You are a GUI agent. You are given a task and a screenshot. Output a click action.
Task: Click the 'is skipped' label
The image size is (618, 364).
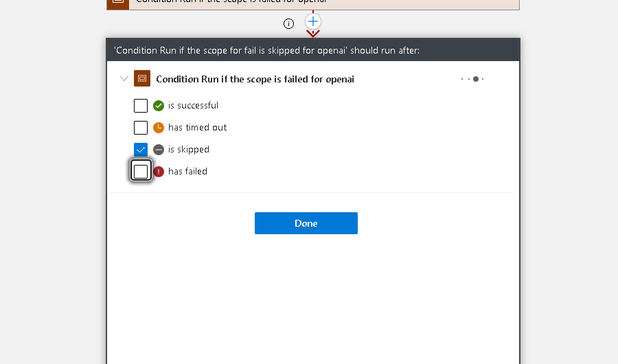pyautogui.click(x=189, y=150)
